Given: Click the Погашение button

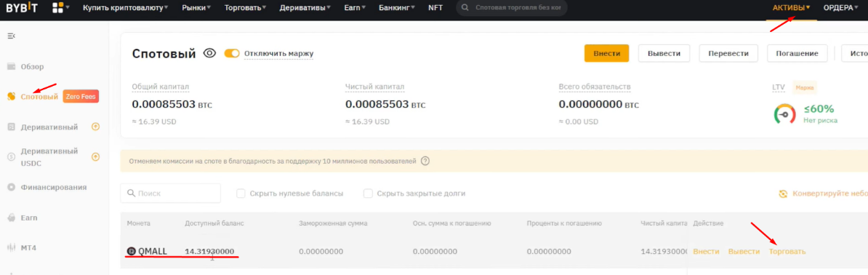Looking at the screenshot, I should 797,53.
